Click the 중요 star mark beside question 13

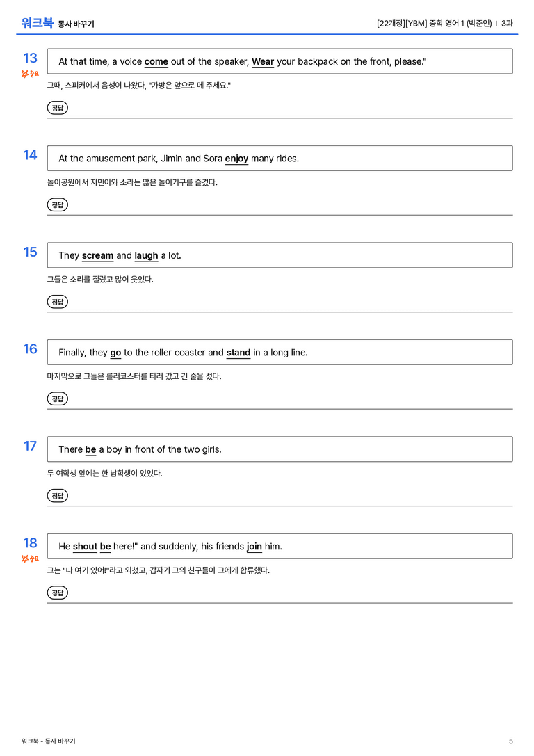point(30,74)
